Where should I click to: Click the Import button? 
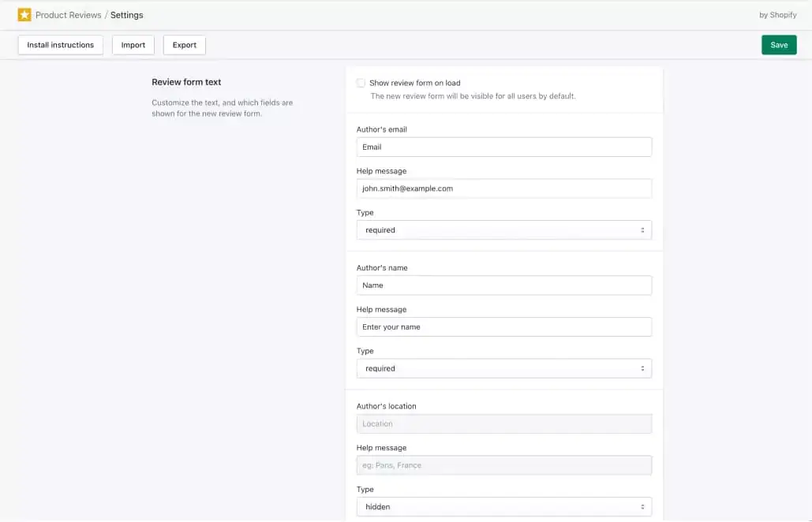click(x=133, y=45)
